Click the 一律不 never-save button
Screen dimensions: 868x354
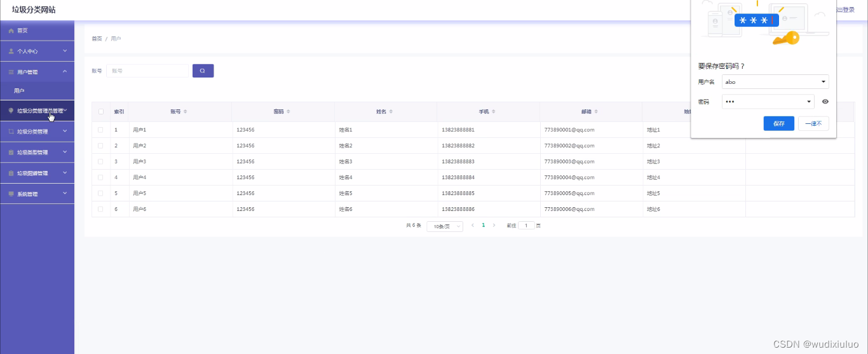tap(813, 124)
